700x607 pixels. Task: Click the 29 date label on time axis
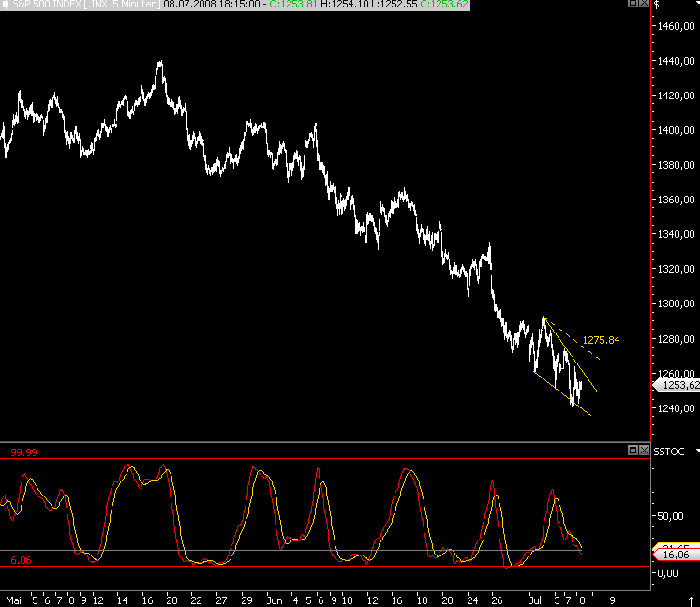coord(246,600)
